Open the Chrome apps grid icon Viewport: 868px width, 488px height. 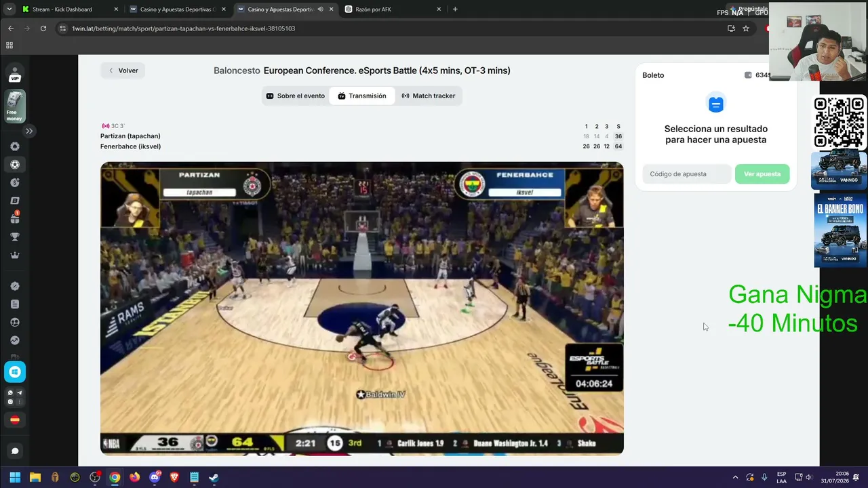click(x=9, y=45)
